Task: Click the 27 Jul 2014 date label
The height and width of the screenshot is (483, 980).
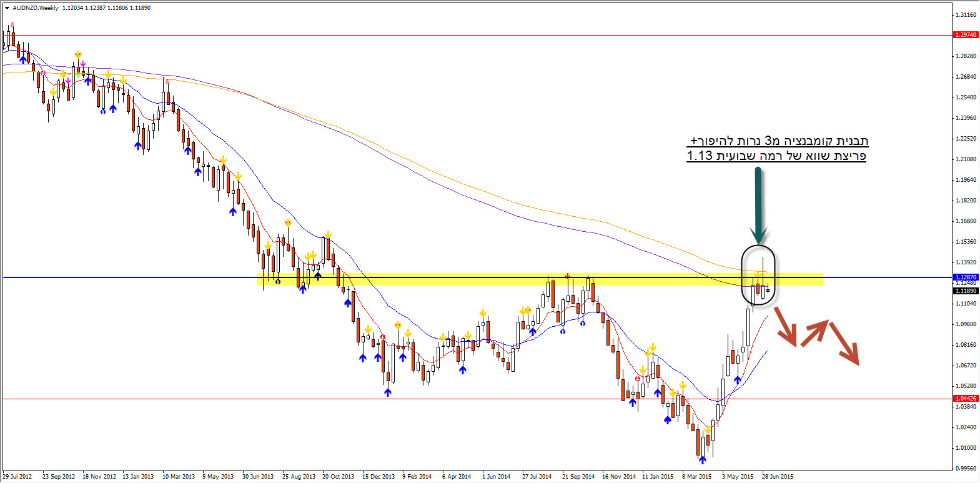Action: point(537,477)
